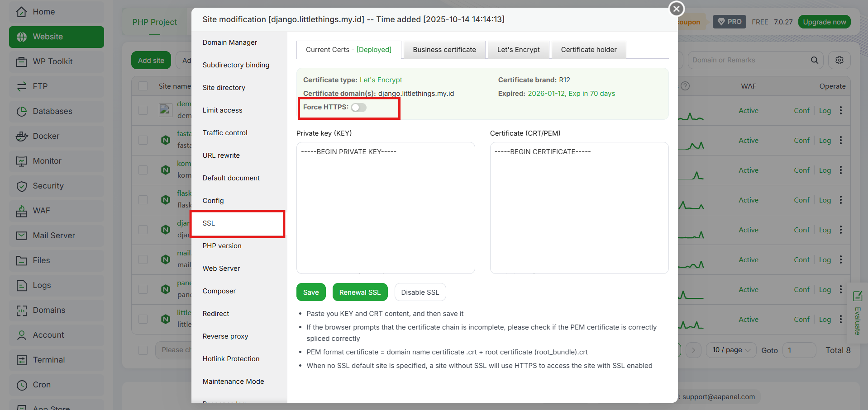Check the select-all checkbox in site table header
Image resolution: width=868 pixels, height=410 pixels.
click(143, 86)
